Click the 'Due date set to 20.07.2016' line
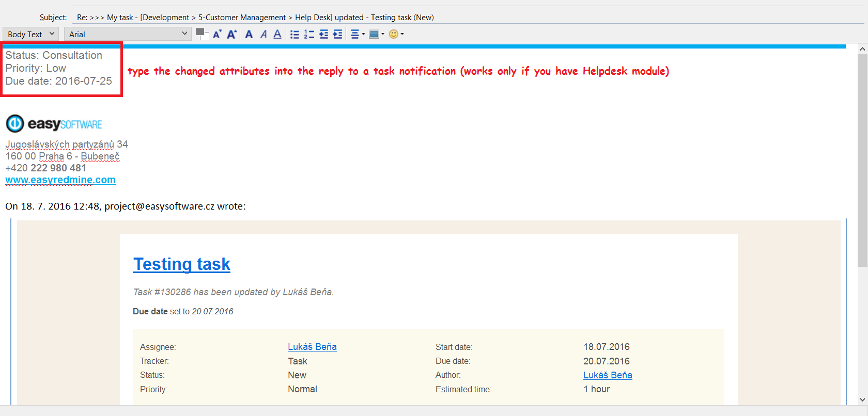Viewport: 868px width, 416px height. coord(183,311)
